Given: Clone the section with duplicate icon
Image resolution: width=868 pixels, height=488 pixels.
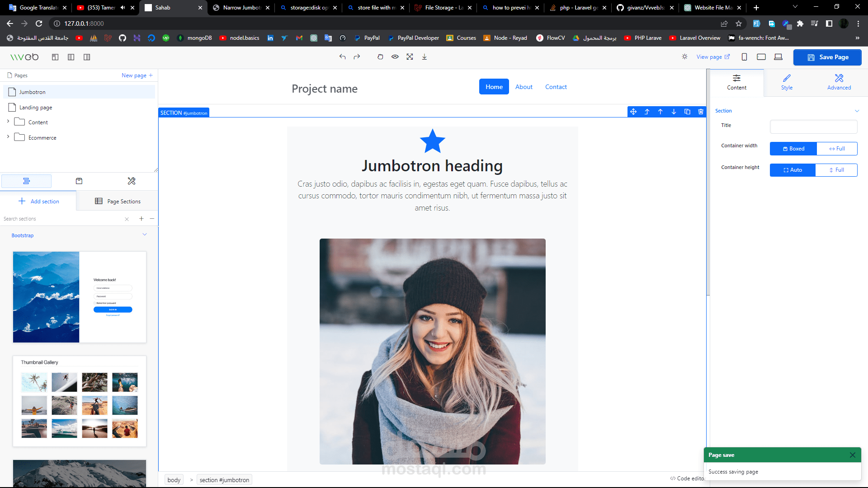Looking at the screenshot, I should point(687,112).
